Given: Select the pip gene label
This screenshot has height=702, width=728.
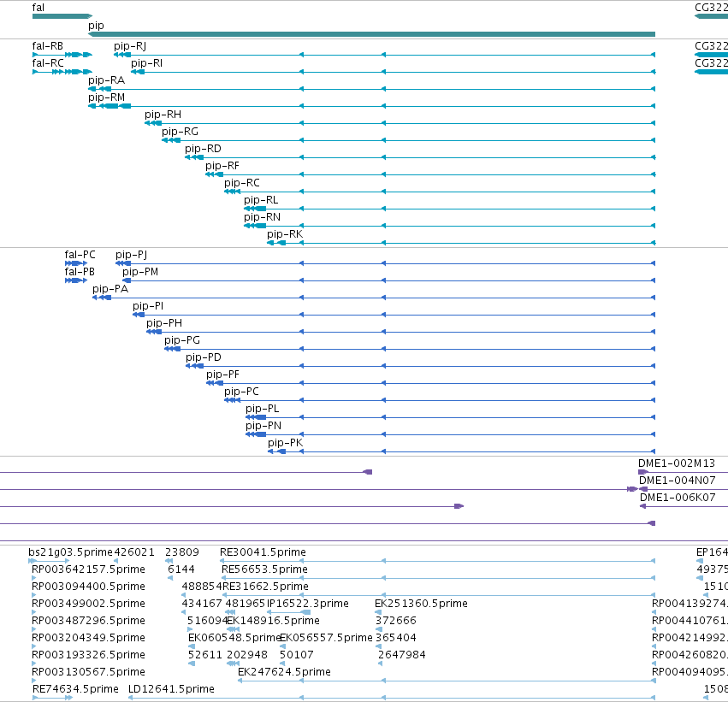Looking at the screenshot, I should tap(96, 26).
